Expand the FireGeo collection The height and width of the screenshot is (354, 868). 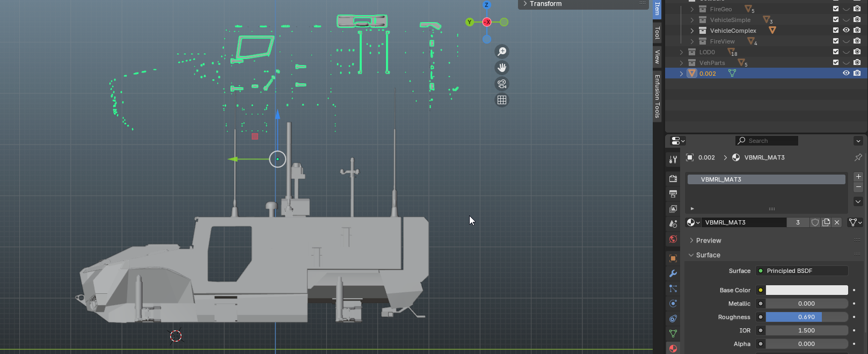[692, 9]
